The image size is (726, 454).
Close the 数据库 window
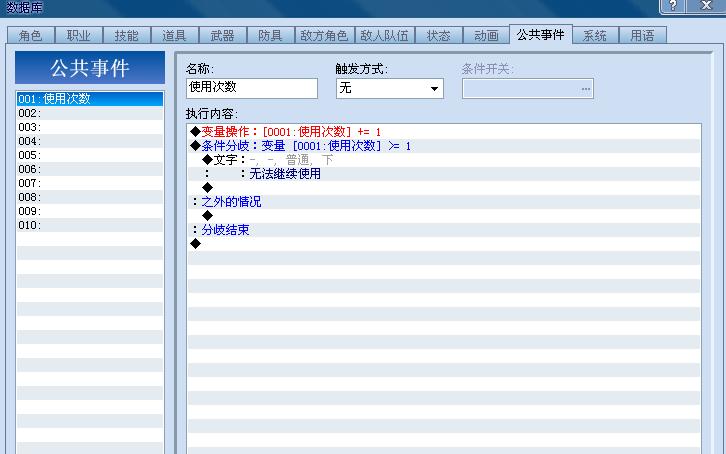click(x=706, y=6)
